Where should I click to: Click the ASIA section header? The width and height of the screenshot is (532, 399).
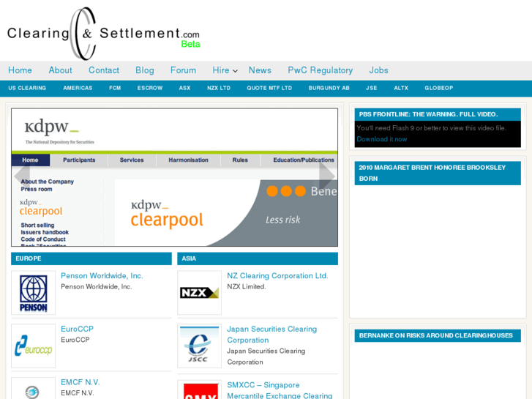[258, 258]
